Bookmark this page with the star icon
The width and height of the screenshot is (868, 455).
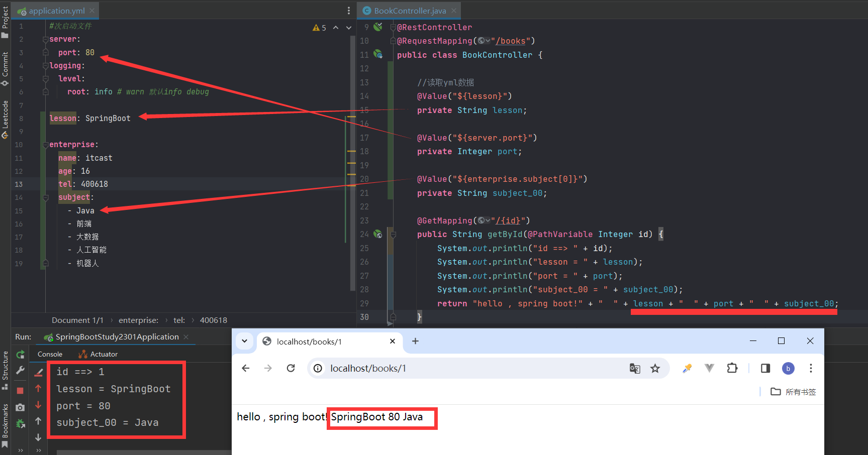tap(655, 368)
